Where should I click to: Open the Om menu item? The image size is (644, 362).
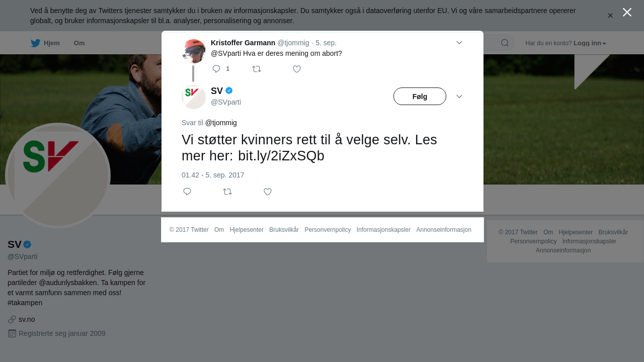coord(79,43)
